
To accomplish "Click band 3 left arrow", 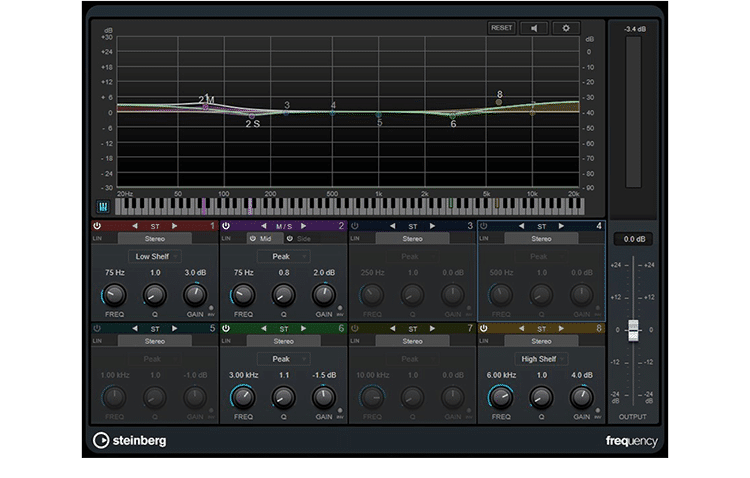I will pos(392,226).
